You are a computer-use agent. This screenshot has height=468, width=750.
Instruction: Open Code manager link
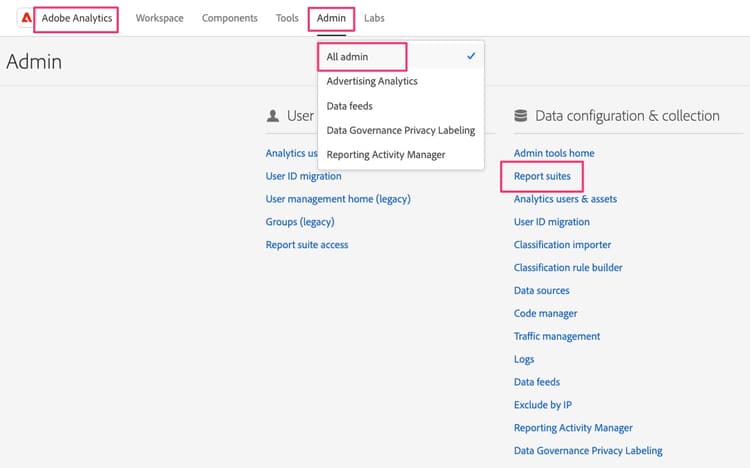545,314
